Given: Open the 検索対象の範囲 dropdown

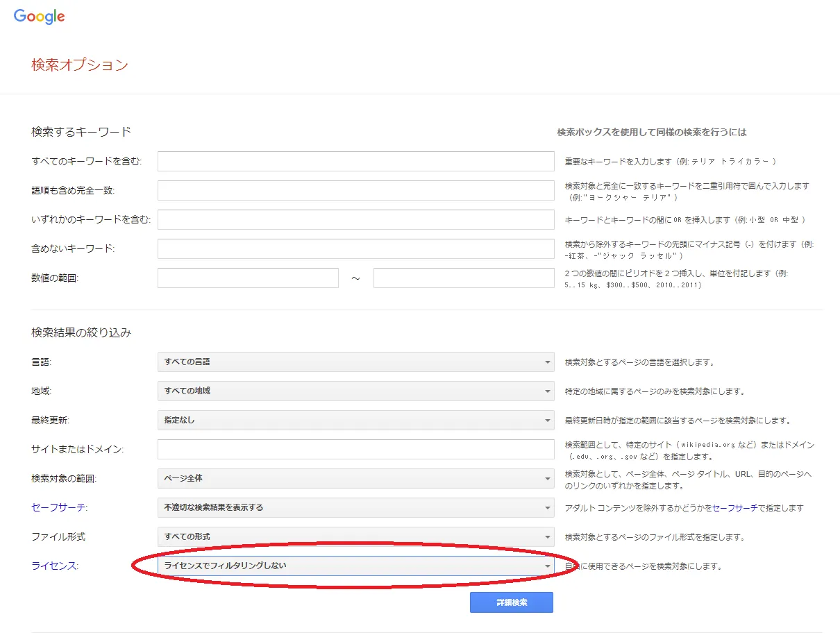Looking at the screenshot, I should [355, 478].
